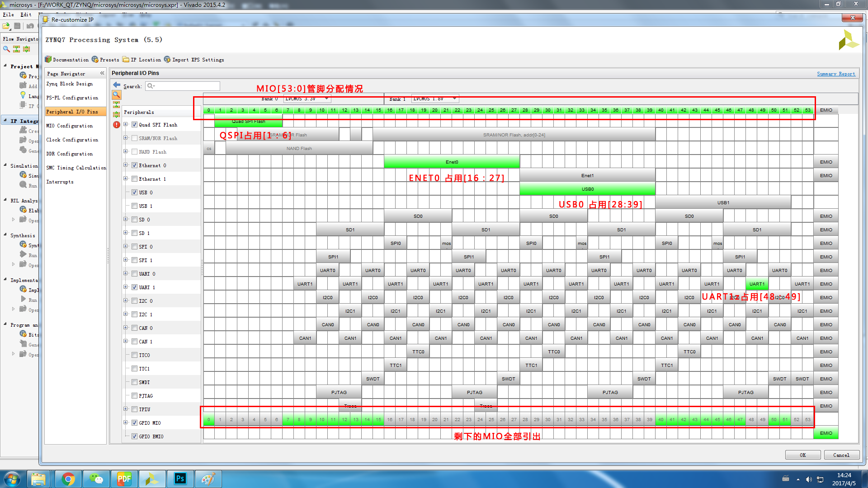868x488 pixels.
Task: Open the Paint taskbar icon
Action: point(208,479)
